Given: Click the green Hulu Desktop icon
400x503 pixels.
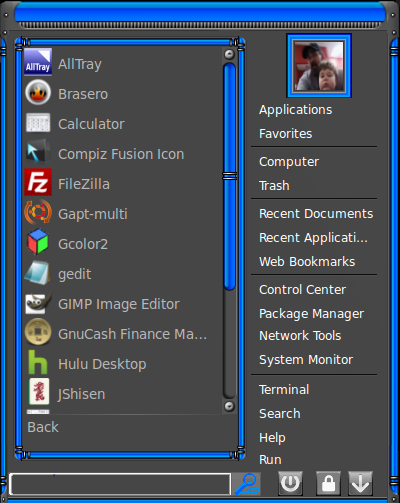Looking at the screenshot, I should 37,362.
